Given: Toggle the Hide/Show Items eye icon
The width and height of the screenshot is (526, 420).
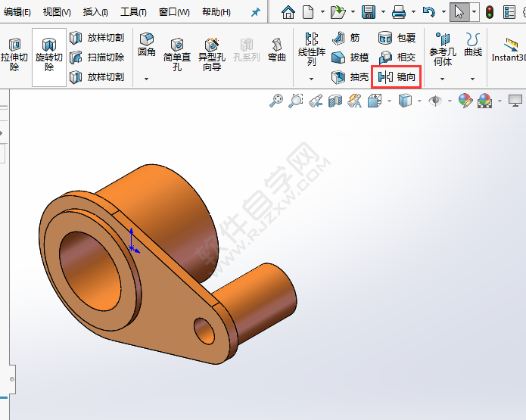Looking at the screenshot, I should pos(435,101).
